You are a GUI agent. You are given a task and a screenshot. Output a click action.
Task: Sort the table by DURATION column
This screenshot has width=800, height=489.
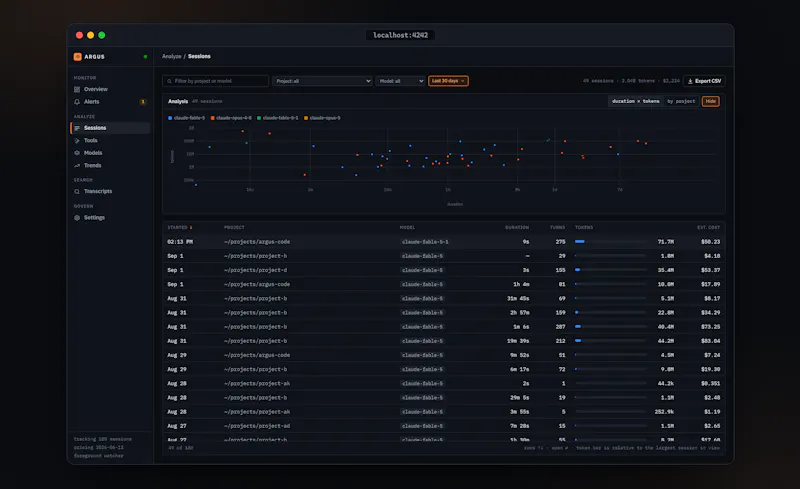[x=517, y=228]
